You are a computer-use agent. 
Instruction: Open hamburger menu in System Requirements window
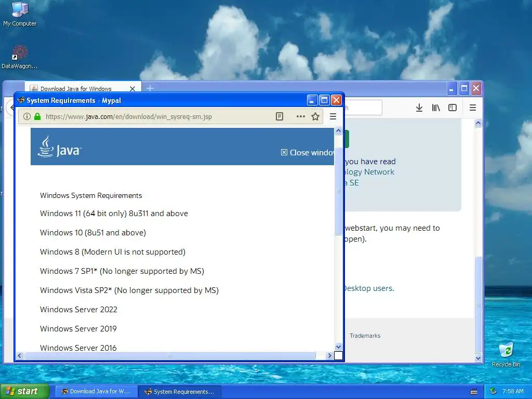[x=333, y=117]
